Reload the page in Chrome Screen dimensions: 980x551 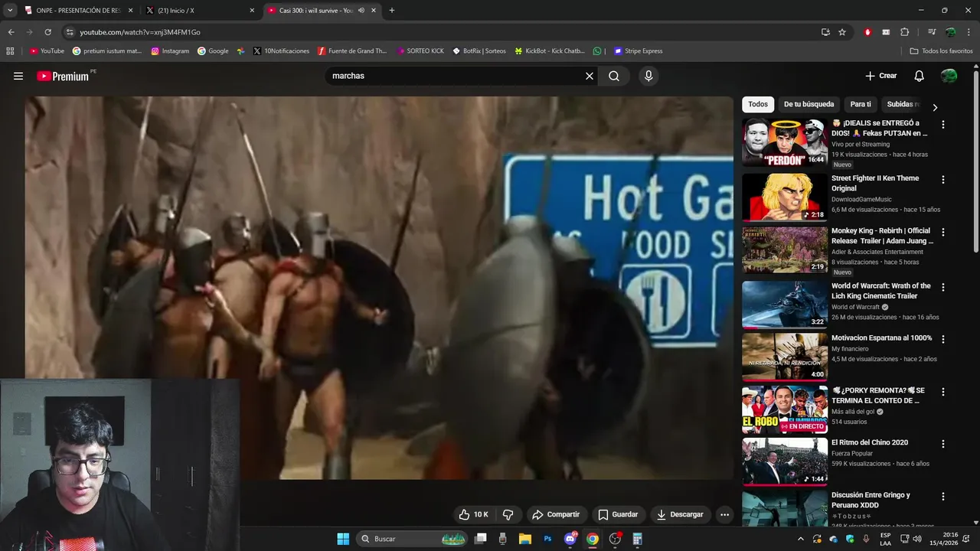pos(47,32)
